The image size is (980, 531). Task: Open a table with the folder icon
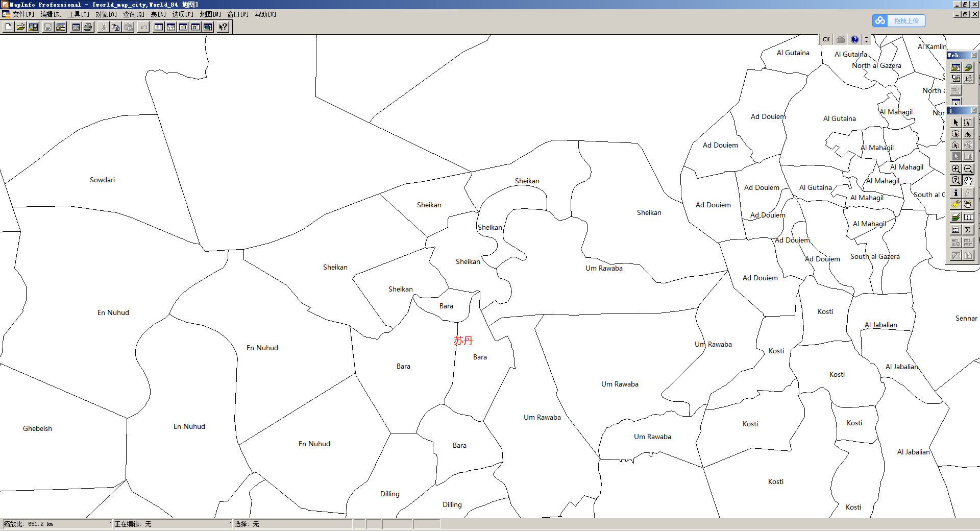[21, 27]
